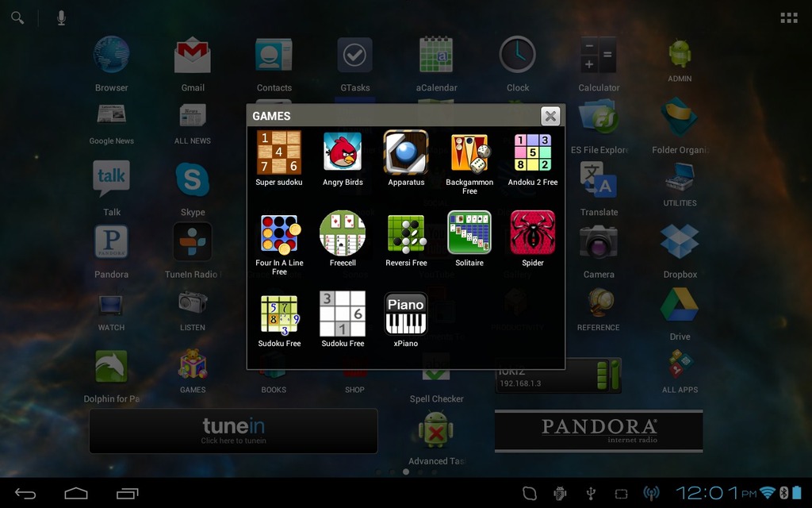Launch the Clock app
Screen dimensions: 812x508
pyautogui.click(x=517, y=55)
